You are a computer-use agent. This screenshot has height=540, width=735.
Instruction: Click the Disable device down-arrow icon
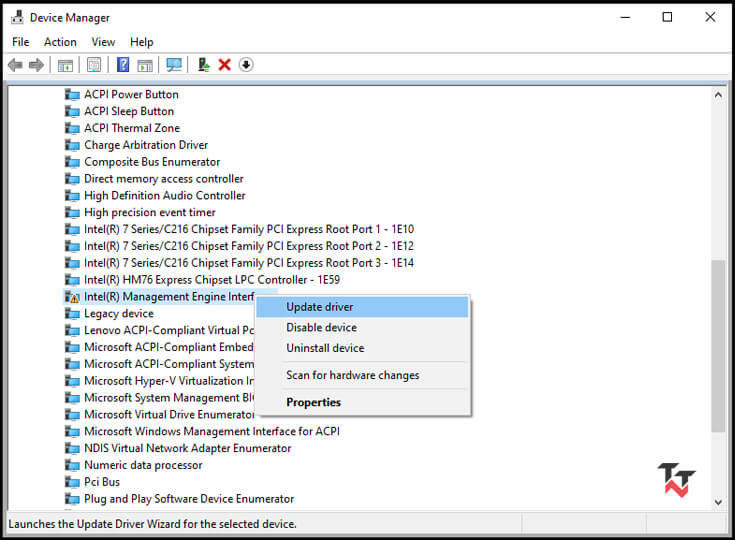246,64
